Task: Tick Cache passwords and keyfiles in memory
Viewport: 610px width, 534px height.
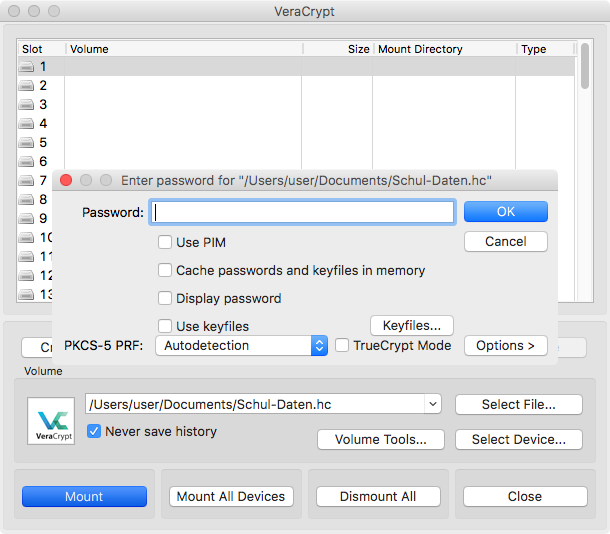Action: click(x=165, y=270)
